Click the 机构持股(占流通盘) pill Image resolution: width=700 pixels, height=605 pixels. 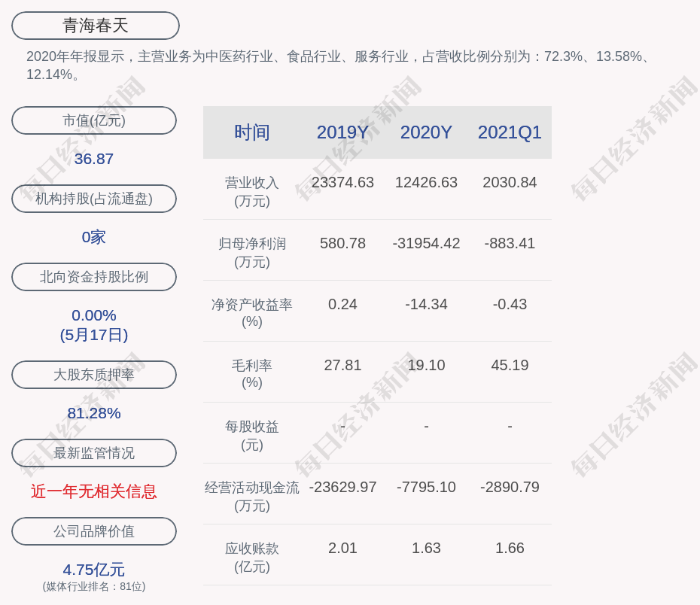(94, 199)
